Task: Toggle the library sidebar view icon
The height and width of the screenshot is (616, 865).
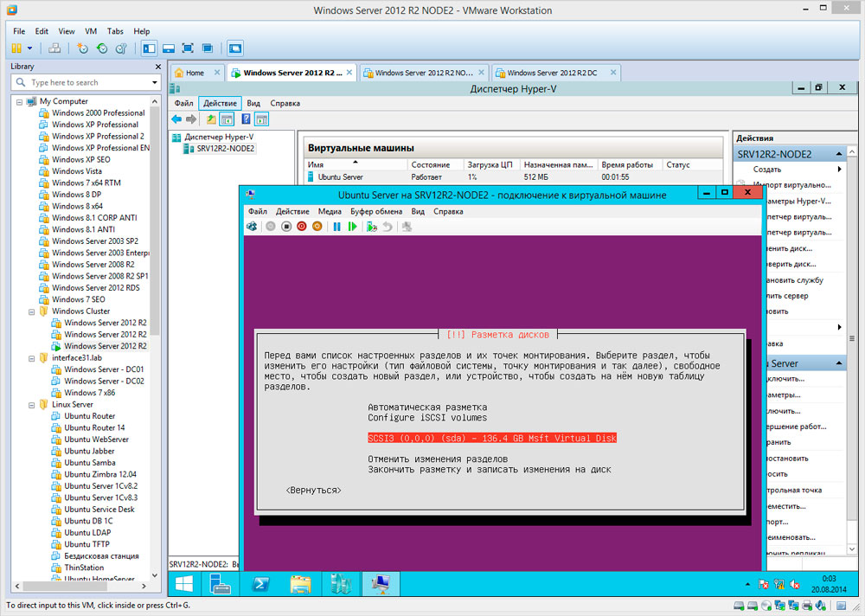Action: click(x=149, y=48)
